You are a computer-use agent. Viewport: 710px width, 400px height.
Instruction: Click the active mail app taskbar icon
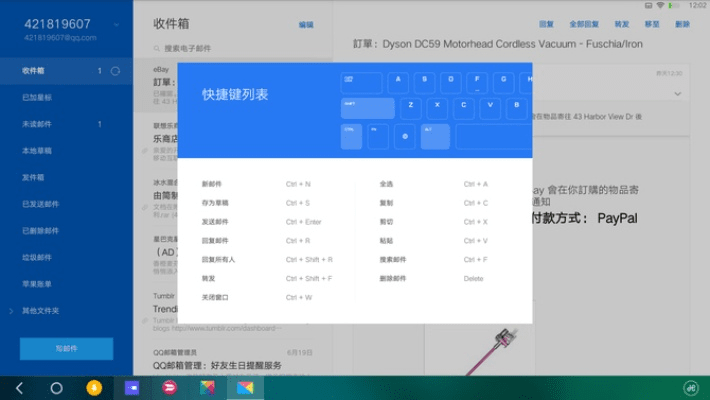click(x=245, y=388)
